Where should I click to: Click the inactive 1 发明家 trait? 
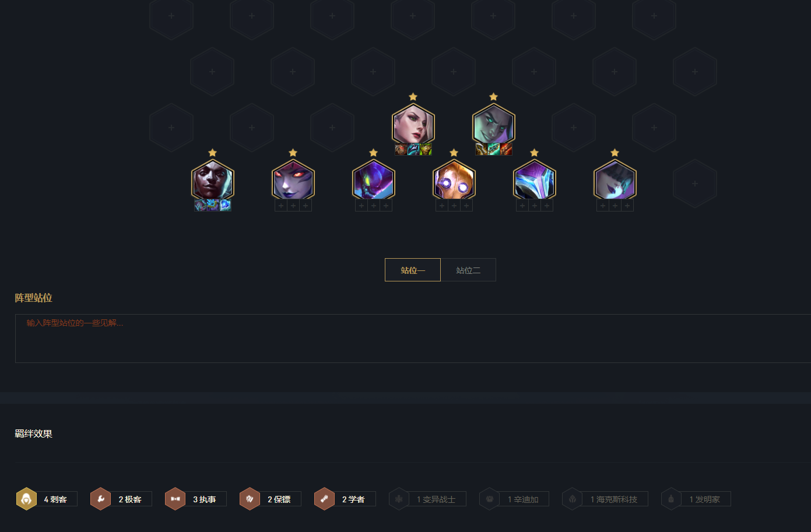[696, 499]
